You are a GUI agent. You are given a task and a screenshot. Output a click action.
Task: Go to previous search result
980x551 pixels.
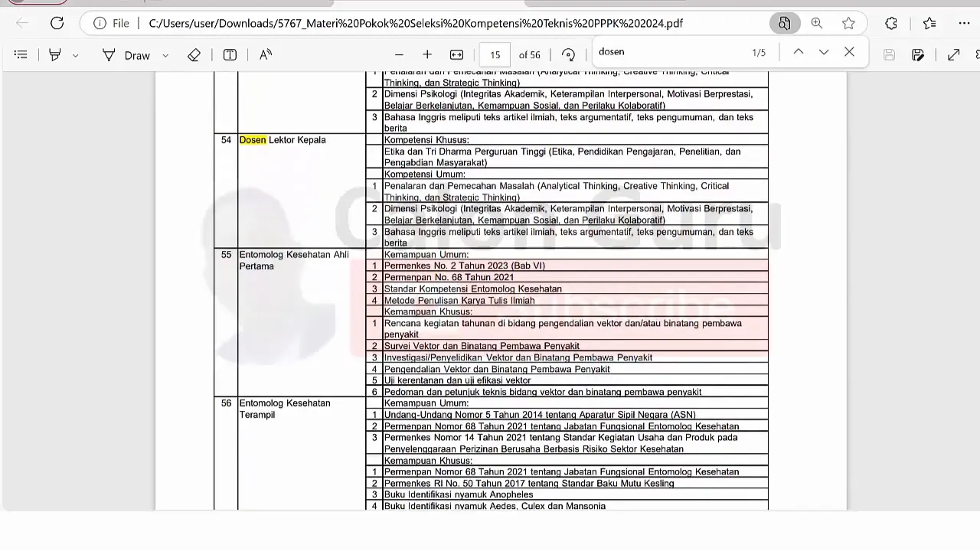click(798, 52)
